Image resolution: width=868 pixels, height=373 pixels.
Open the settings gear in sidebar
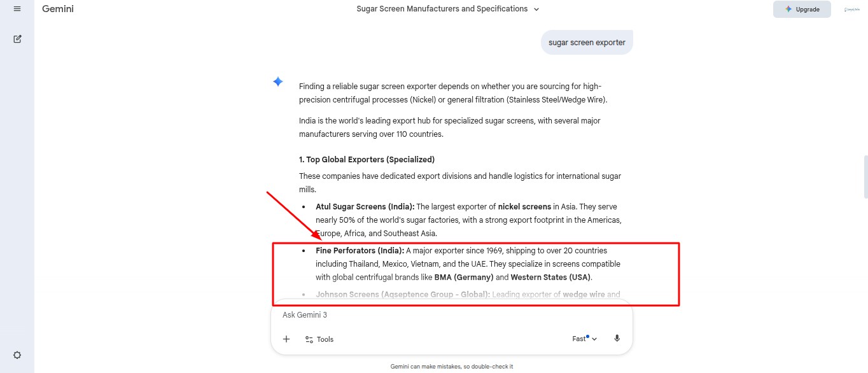click(x=17, y=355)
